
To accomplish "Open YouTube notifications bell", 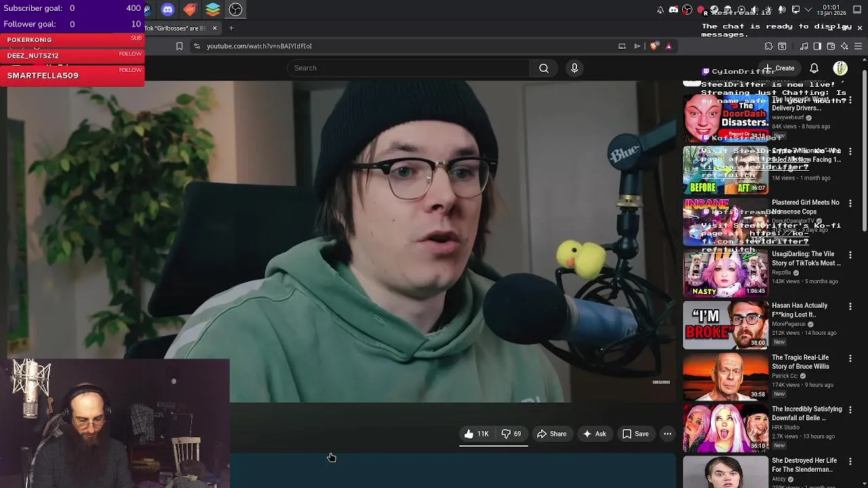I will (x=814, y=68).
